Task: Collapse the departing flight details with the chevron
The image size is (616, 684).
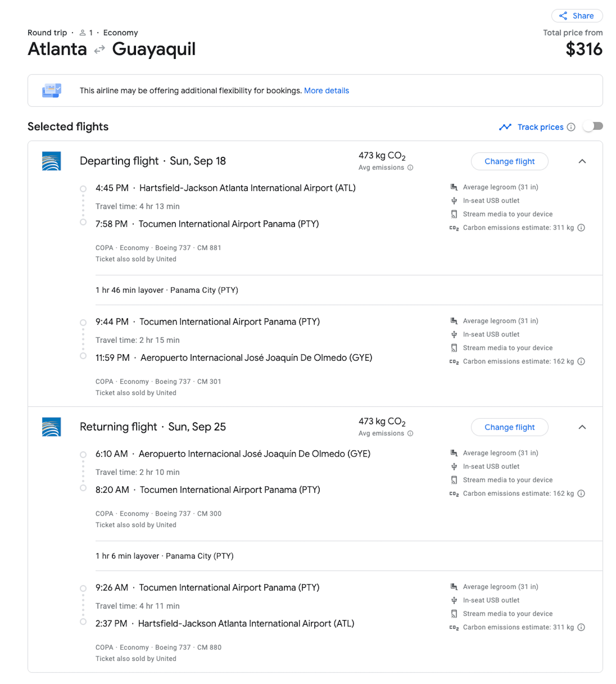Action: [583, 162]
